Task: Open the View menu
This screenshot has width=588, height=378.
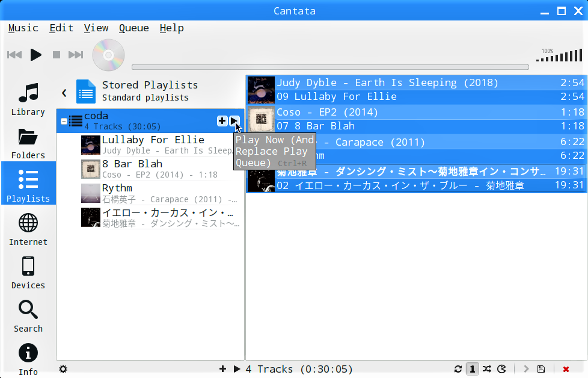Action: tap(96, 28)
